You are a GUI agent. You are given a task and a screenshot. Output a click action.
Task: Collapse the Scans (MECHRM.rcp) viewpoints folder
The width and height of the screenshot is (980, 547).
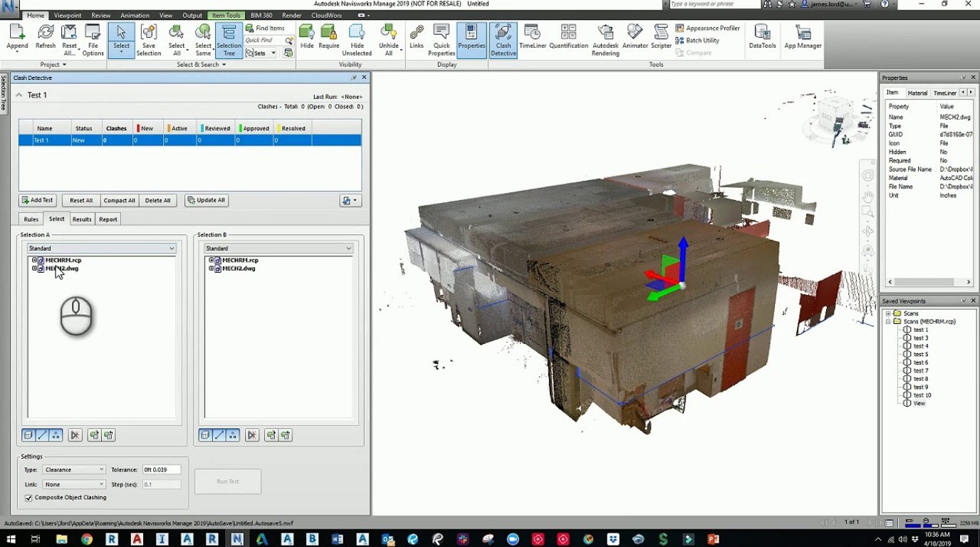(x=888, y=322)
